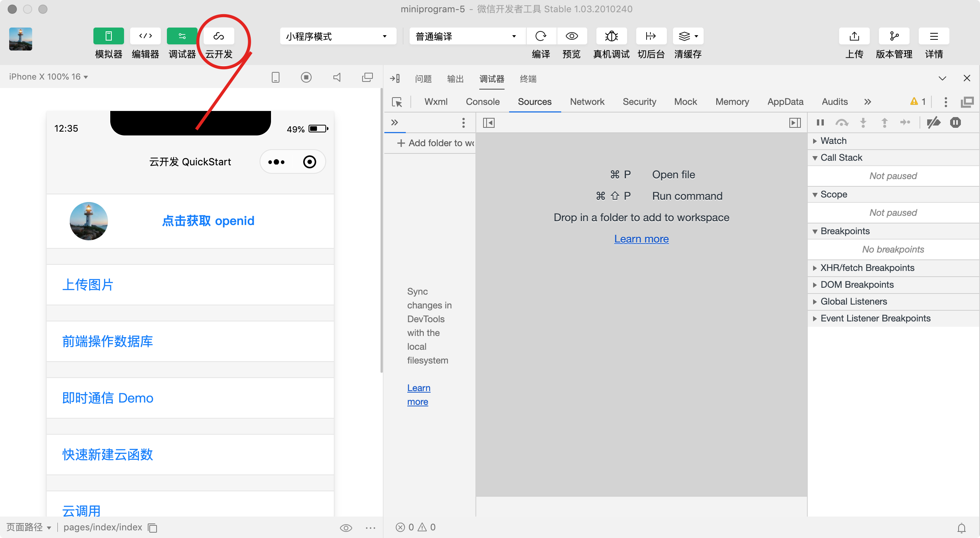Toggle the simulator (模拟器) panel button
The image size is (980, 538).
[x=108, y=36]
